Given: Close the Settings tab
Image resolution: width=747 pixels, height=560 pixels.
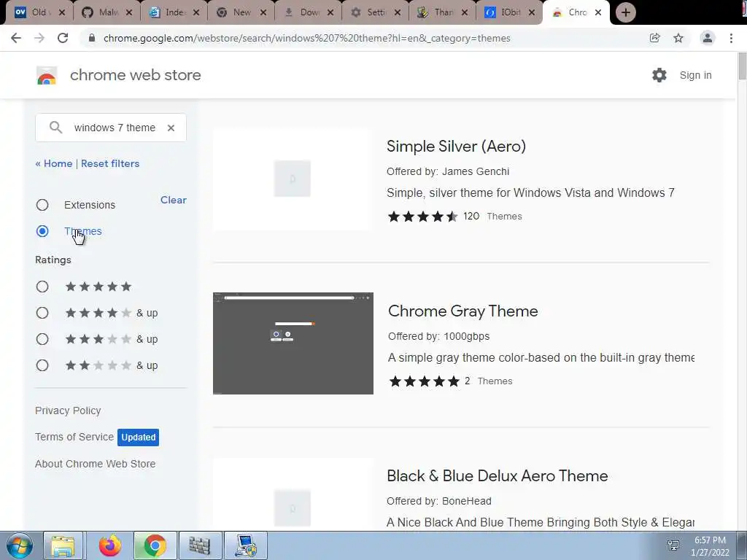Looking at the screenshot, I should pos(398,13).
